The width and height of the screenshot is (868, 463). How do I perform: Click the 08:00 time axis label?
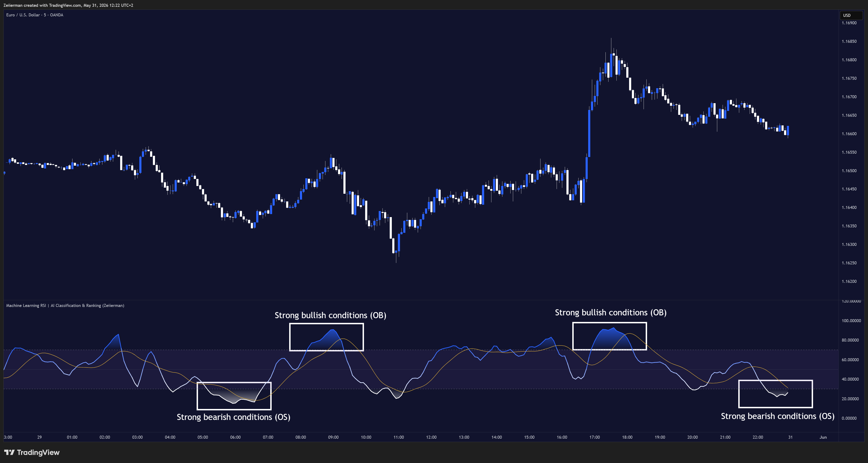(301, 437)
